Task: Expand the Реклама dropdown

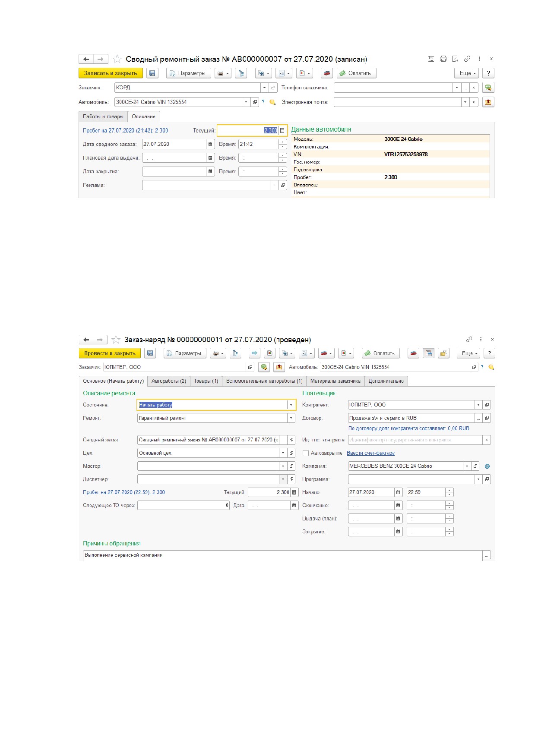Action: tap(275, 185)
